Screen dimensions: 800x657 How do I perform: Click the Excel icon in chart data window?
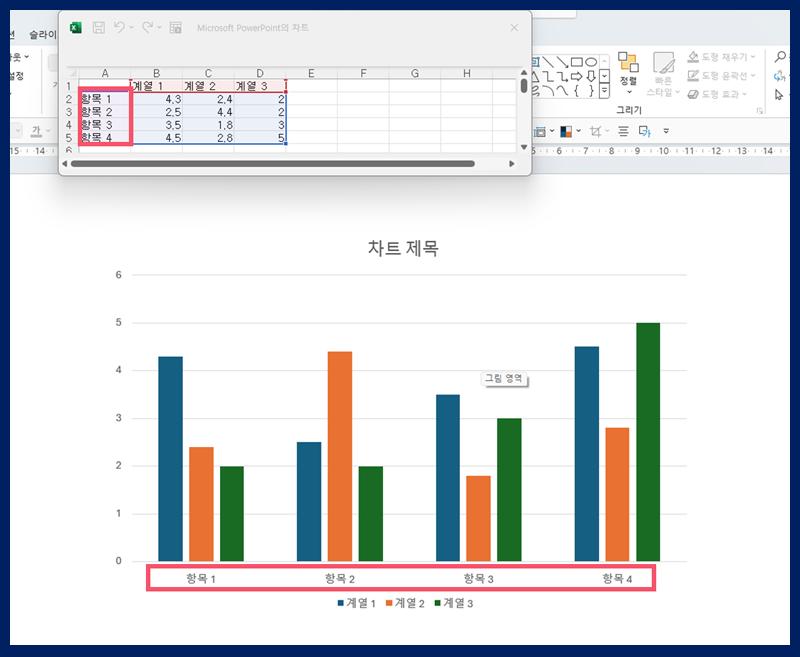(x=76, y=28)
